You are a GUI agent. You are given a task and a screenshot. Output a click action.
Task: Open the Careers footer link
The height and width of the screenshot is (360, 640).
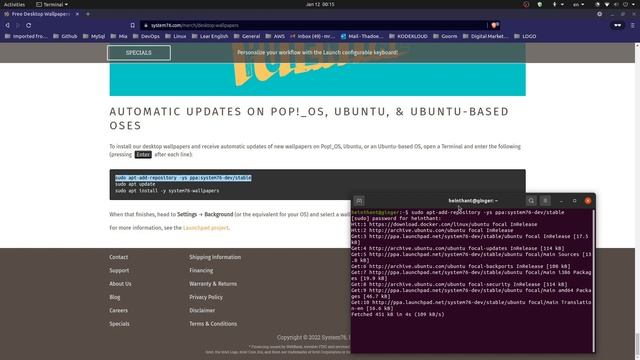pyautogui.click(x=118, y=310)
